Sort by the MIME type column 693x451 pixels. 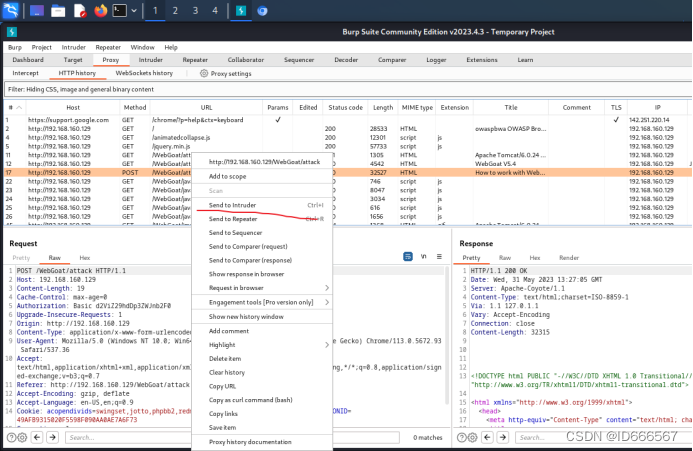click(417, 107)
